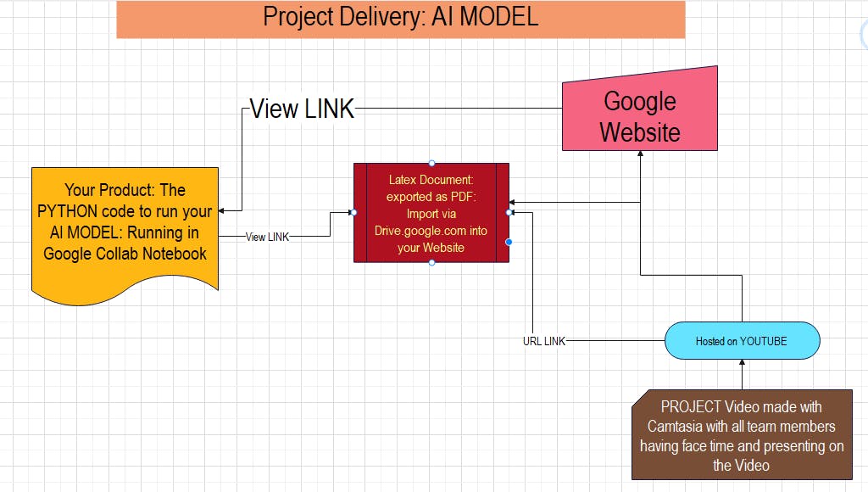Click the solid blue dot on Latex shape
This screenshot has width=868, height=492.
pyautogui.click(x=509, y=242)
